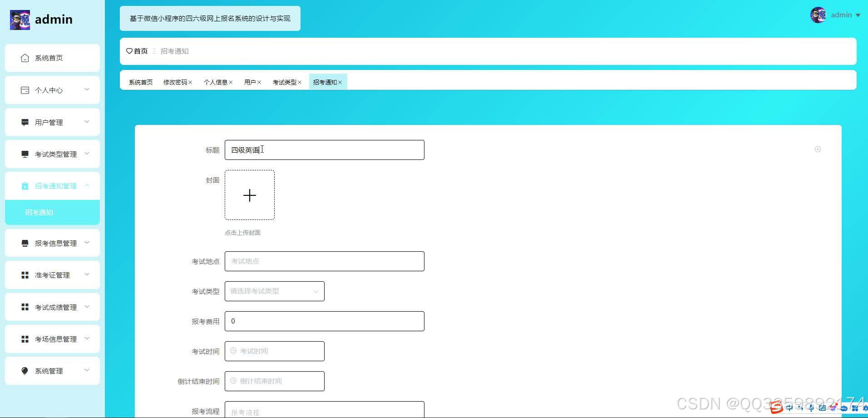
Task: Open the 考试时间 date picker field
Action: 275,351
